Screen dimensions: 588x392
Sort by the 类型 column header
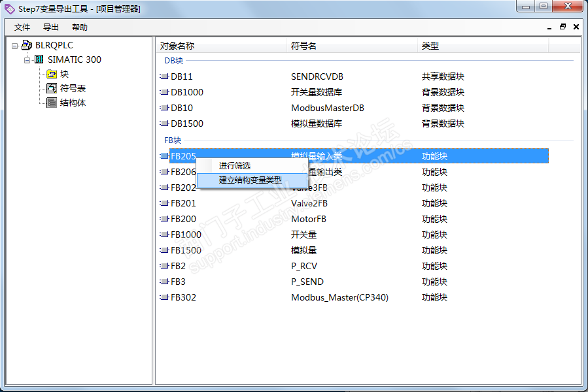click(x=483, y=46)
